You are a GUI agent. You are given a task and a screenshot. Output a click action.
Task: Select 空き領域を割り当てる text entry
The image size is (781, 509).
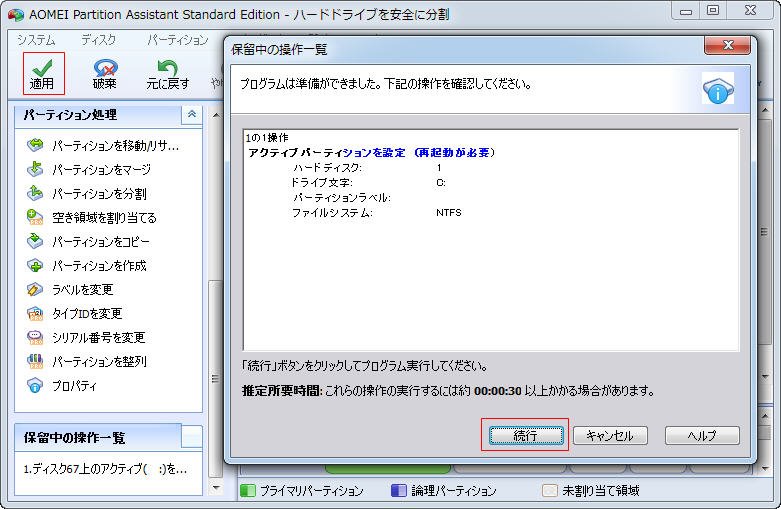tap(104, 217)
